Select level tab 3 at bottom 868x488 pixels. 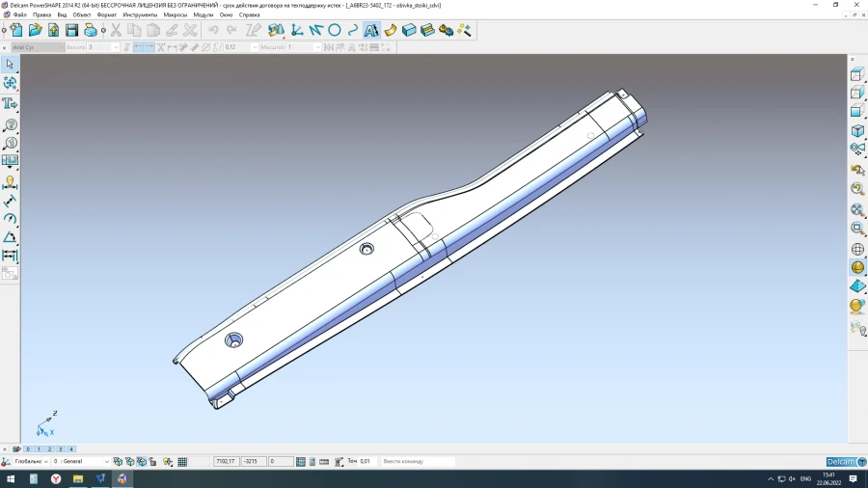[x=60, y=449]
